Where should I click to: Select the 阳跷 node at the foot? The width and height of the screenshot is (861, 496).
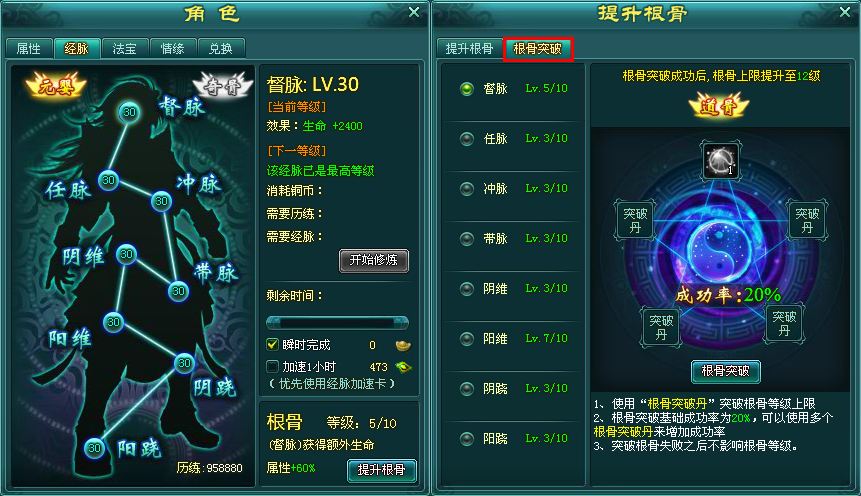[94, 448]
